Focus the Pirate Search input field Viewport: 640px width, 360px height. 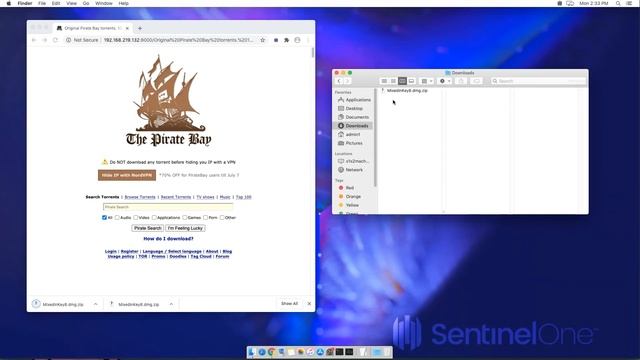click(168, 207)
